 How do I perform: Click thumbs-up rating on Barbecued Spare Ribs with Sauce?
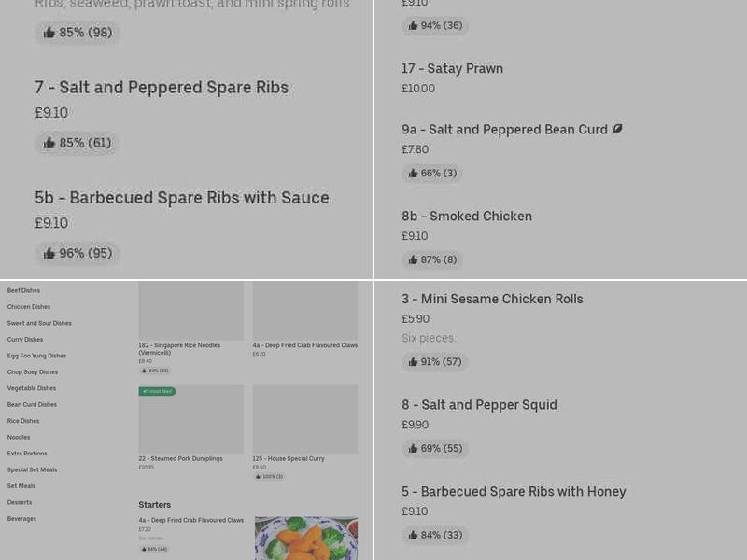coord(77,253)
